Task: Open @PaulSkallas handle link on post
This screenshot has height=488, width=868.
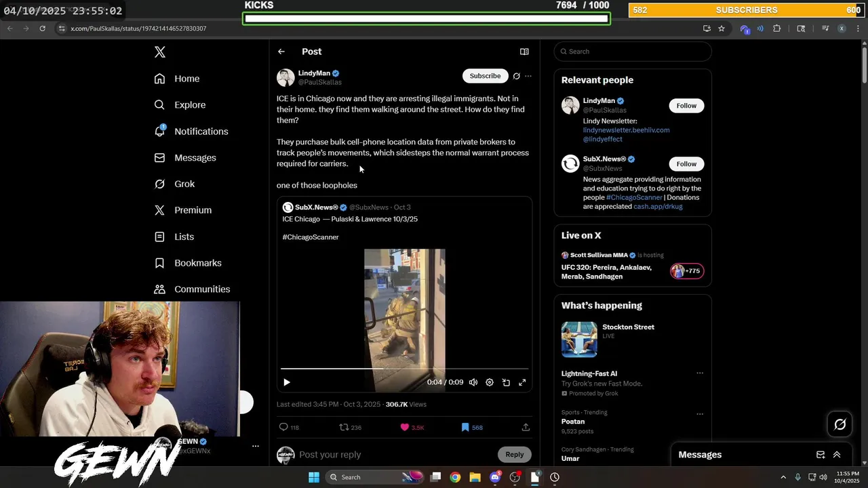Action: [320, 82]
